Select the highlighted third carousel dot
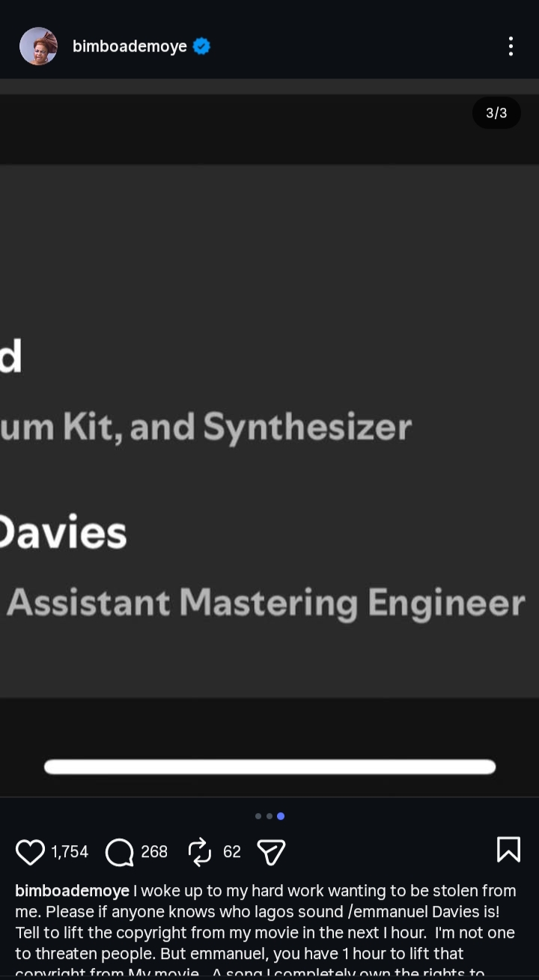Viewport: 539px width, 980px height. (281, 816)
